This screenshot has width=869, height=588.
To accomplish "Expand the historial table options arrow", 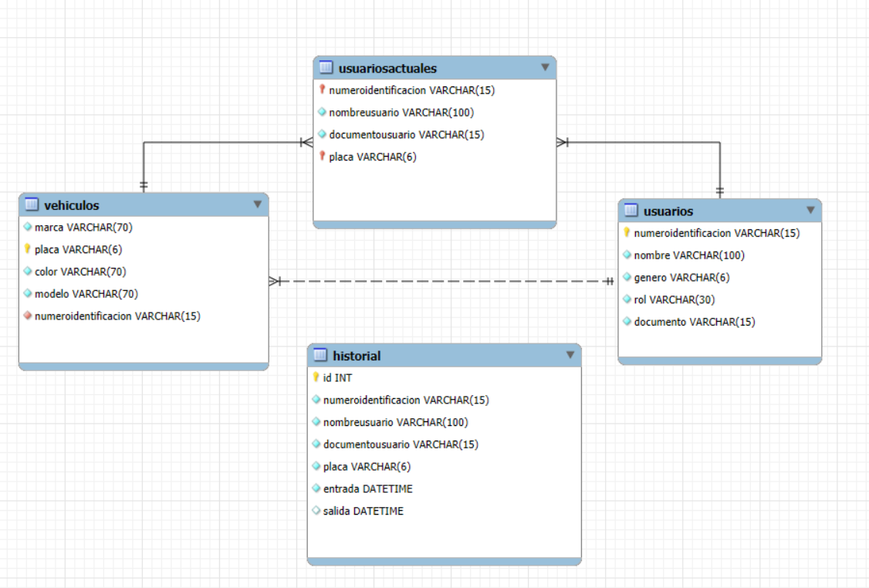I will 570,355.
